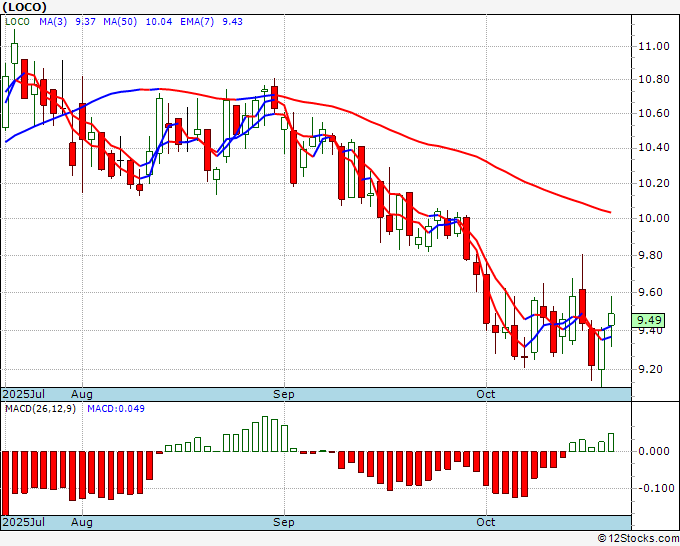
Task: Click the end of the MA(50) red line
Action: [x=610, y=212]
